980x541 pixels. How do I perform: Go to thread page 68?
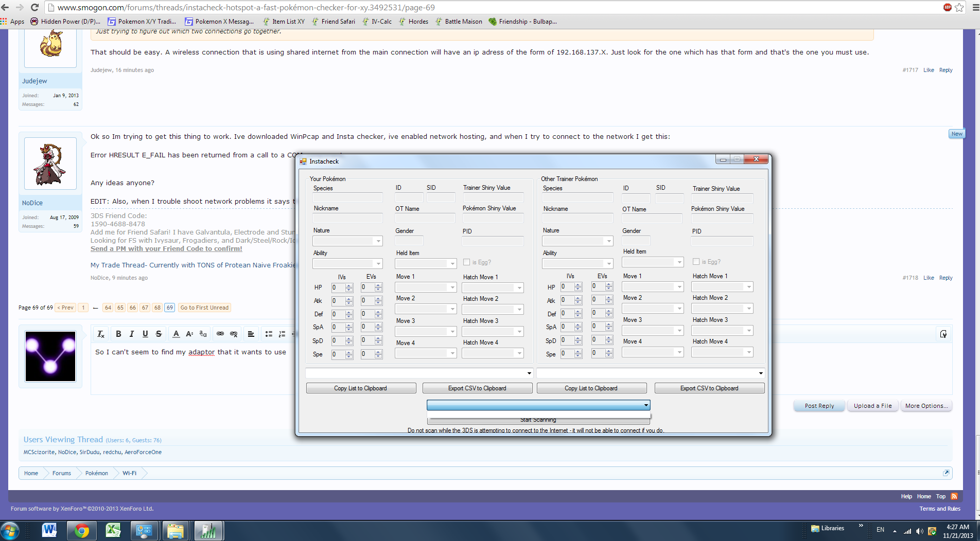[157, 308]
